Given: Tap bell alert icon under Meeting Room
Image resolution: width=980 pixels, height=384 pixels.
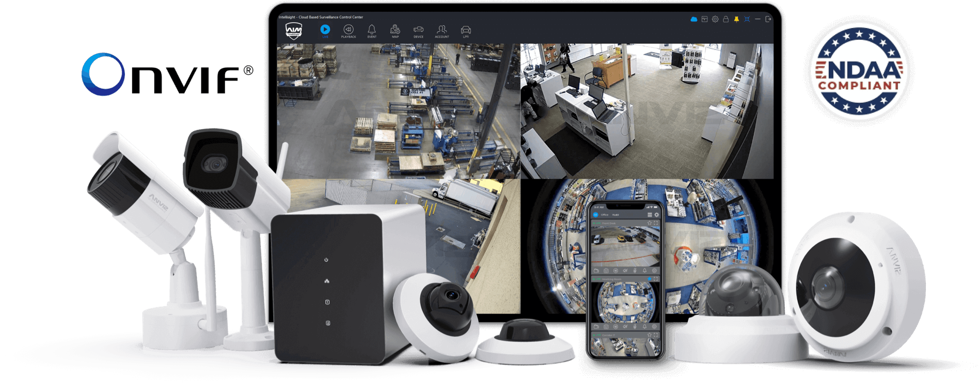Looking at the screenshot, I should (644, 326).
